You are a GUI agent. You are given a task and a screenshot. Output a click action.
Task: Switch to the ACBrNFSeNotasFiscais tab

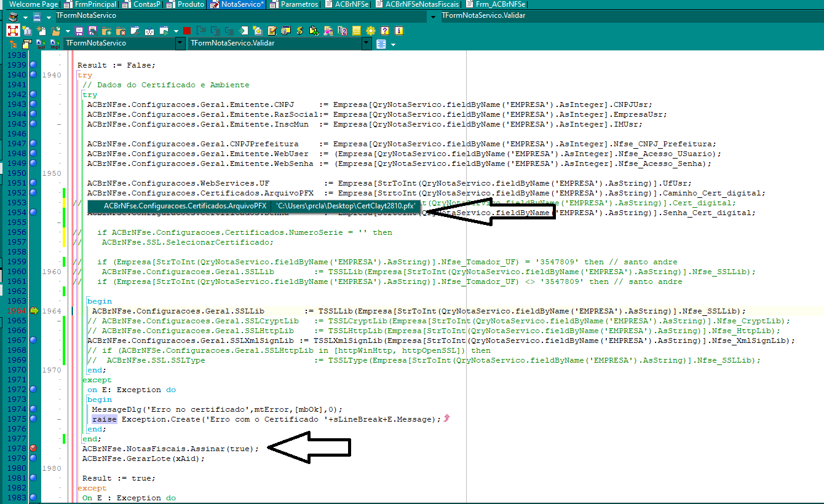(x=418, y=4)
